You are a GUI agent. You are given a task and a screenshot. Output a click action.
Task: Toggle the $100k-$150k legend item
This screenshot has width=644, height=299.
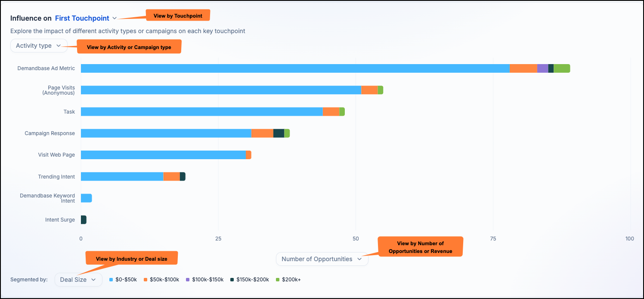(204, 280)
